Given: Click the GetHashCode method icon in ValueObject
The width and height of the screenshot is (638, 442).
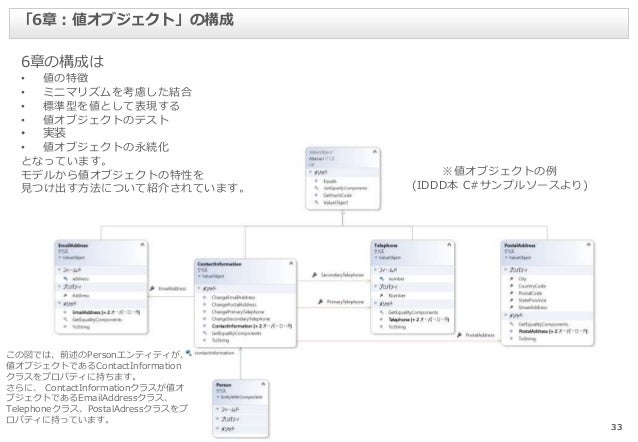Looking at the screenshot, I should [x=317, y=195].
